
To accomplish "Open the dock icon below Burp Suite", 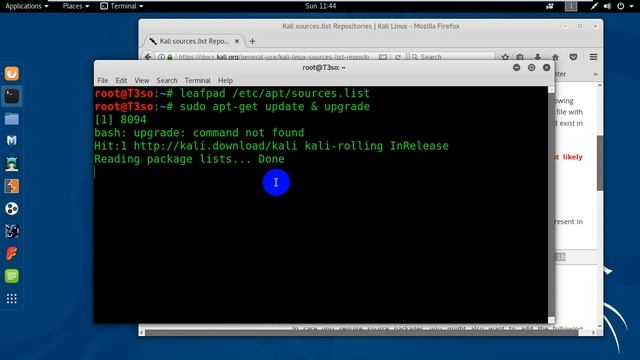I will click(x=11, y=209).
